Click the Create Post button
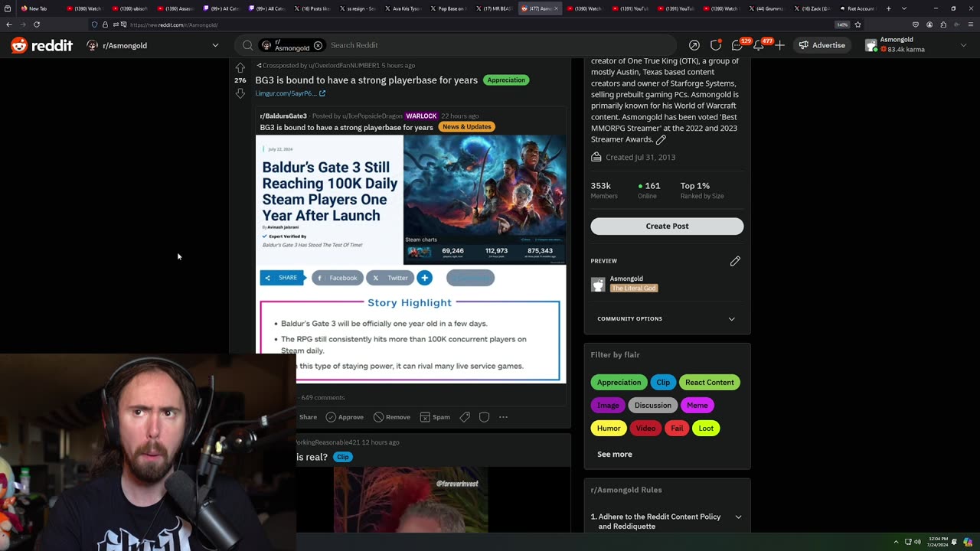Viewport: 980px width, 551px height. [667, 226]
